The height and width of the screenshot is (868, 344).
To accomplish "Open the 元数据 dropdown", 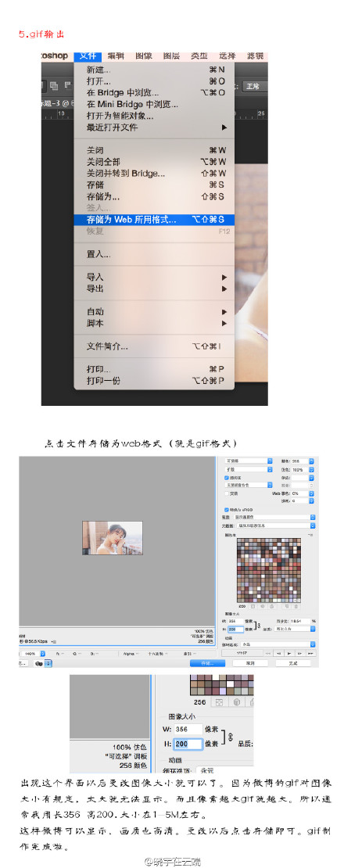I will [x=276, y=525].
